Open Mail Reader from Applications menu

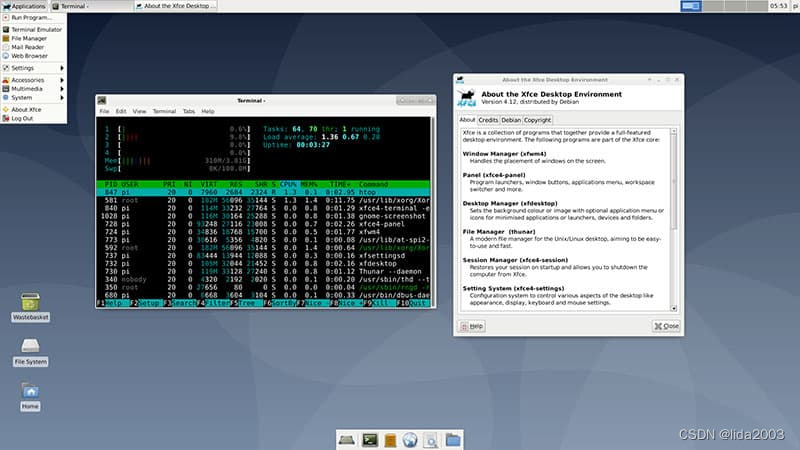click(x=33, y=47)
